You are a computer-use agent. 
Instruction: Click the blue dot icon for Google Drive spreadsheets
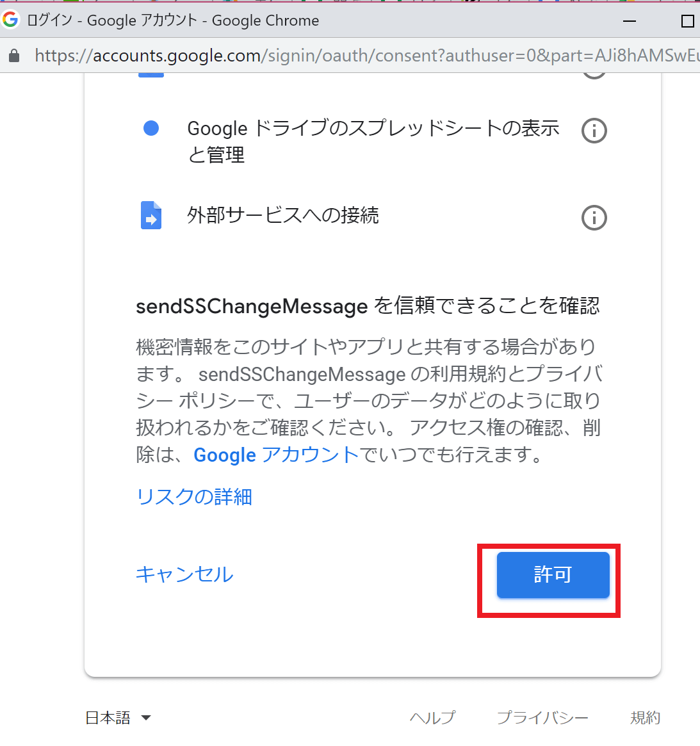click(x=151, y=128)
